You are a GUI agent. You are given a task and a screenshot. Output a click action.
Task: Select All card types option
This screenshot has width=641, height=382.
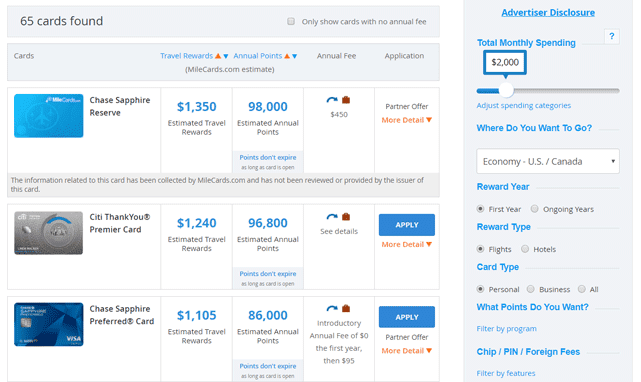pyautogui.click(x=581, y=289)
